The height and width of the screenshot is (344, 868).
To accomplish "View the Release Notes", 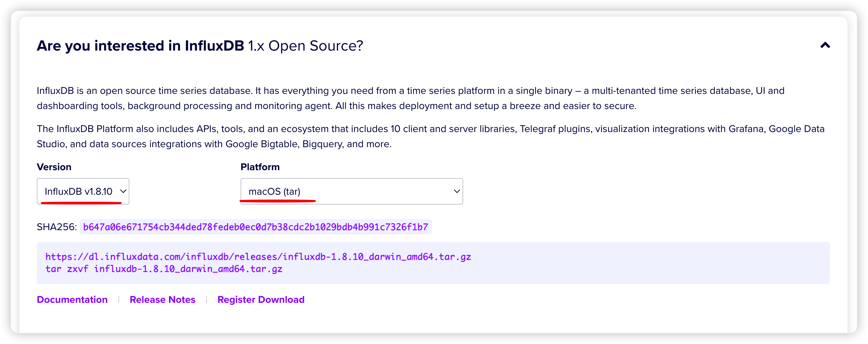I will tap(163, 299).
